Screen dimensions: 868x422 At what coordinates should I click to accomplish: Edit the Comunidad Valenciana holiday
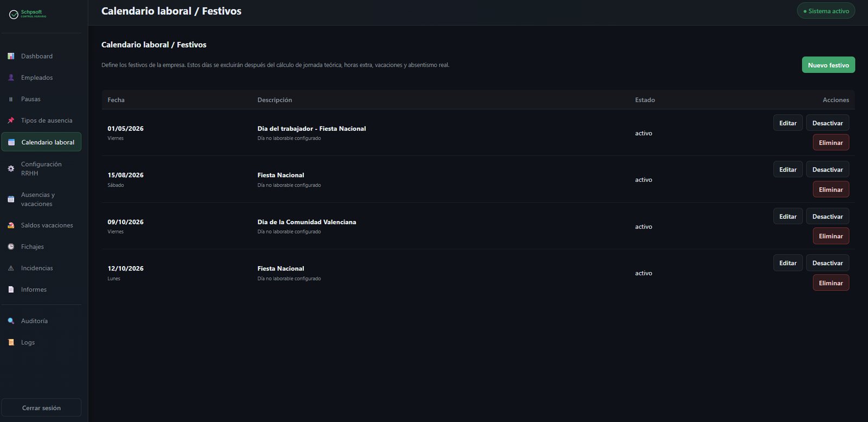click(788, 217)
